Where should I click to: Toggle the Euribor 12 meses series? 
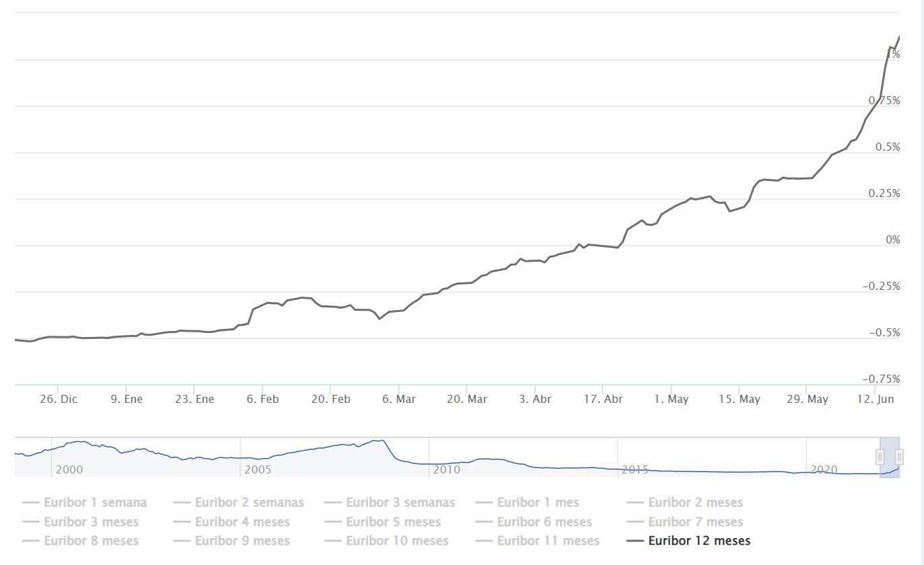click(x=699, y=541)
